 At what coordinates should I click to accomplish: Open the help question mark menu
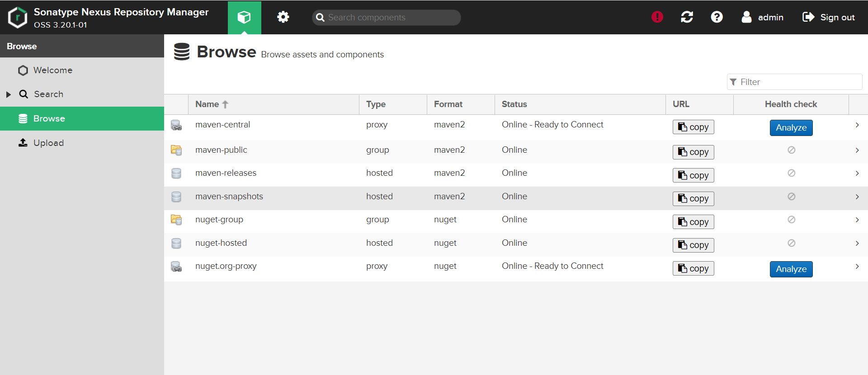pyautogui.click(x=717, y=17)
